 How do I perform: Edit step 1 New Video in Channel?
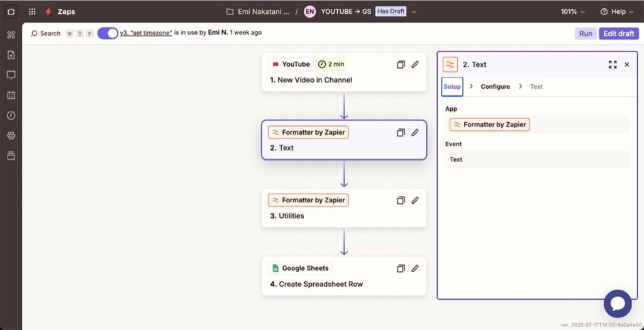[415, 64]
